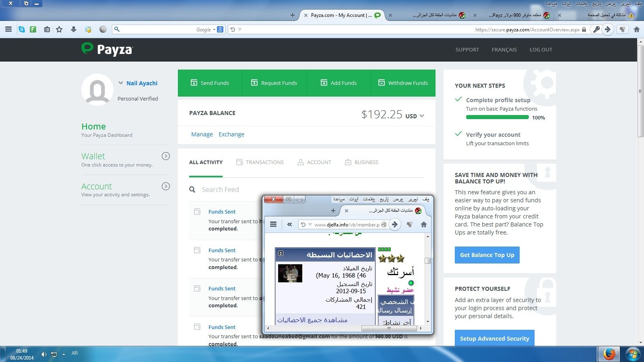Open Wallet in sidebar
644x362 pixels.
tap(93, 156)
